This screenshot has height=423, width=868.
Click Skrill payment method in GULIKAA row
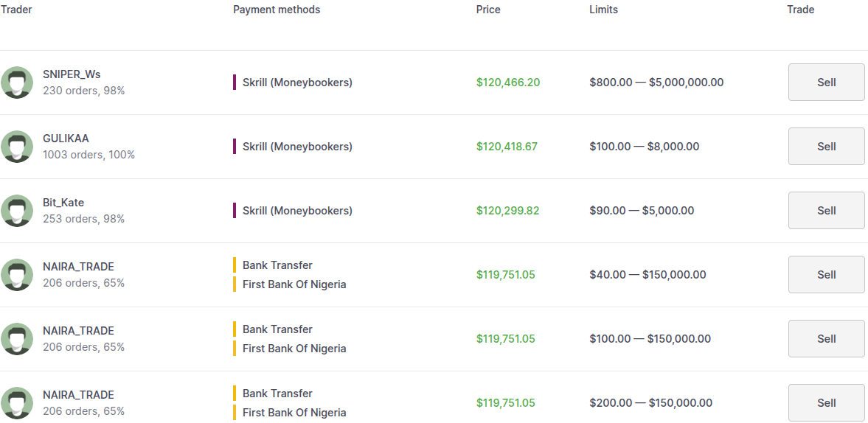(x=297, y=147)
